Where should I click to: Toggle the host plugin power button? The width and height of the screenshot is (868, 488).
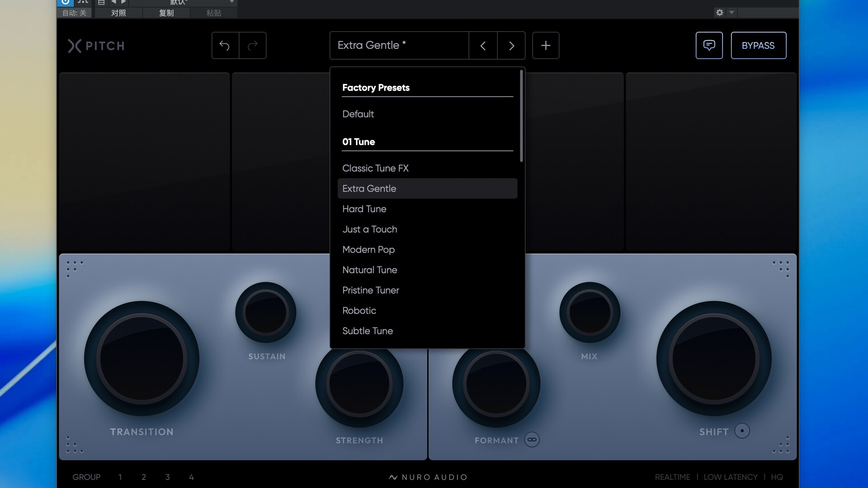coord(65,2)
